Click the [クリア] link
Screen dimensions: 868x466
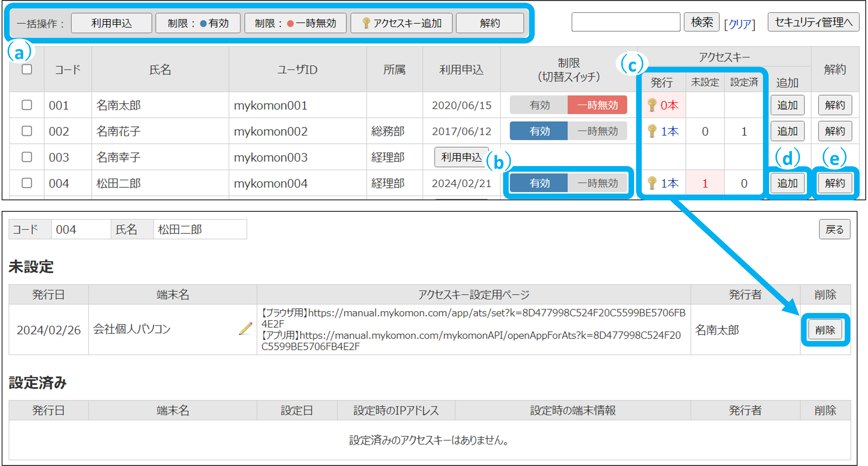740,24
